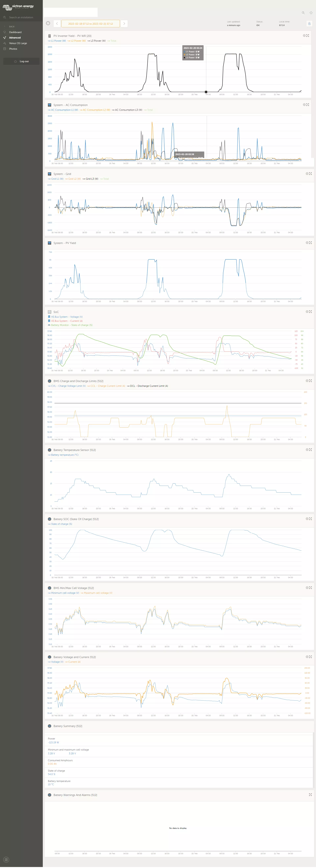Click the BACK link in sidebar
The width and height of the screenshot is (316, 868).
tap(12, 27)
